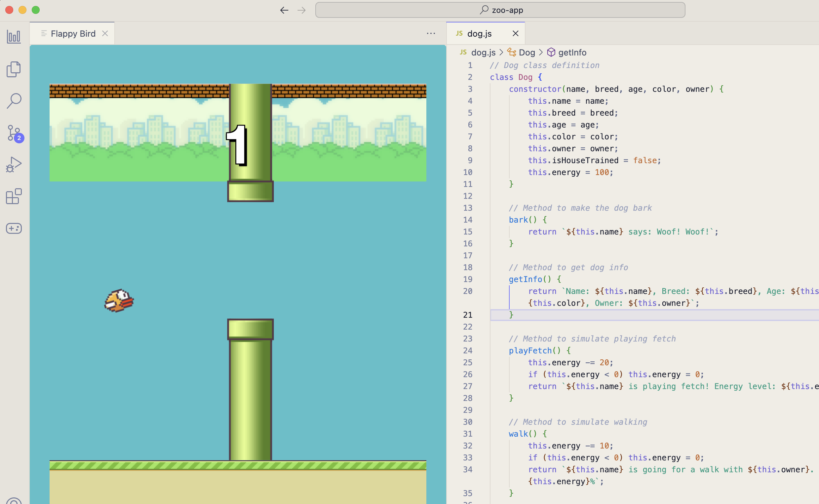Select the bar chart sidebar icon
This screenshot has height=504, width=819.
coord(14,37)
